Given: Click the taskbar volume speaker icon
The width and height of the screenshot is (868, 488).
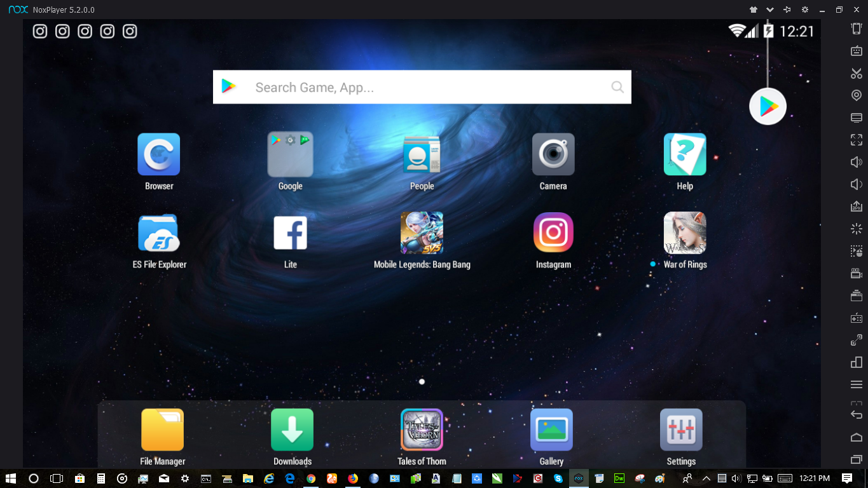Looking at the screenshot, I should point(736,478).
